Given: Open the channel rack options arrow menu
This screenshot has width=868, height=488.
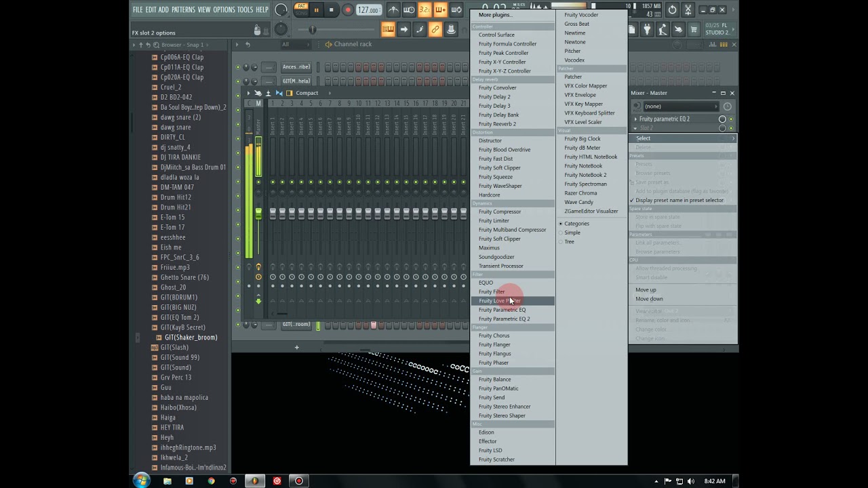Looking at the screenshot, I should click(x=237, y=44).
